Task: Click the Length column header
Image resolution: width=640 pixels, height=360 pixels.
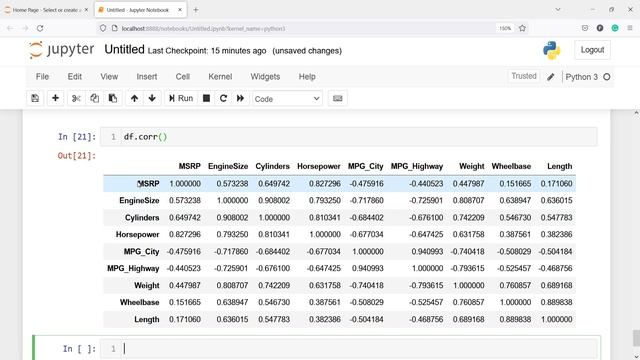Action: (x=560, y=166)
